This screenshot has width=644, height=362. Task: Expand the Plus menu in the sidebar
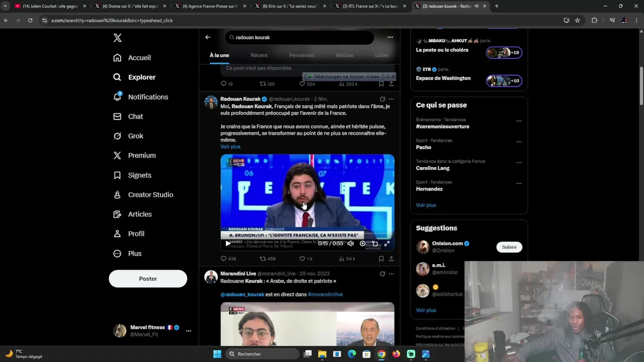[x=127, y=253]
